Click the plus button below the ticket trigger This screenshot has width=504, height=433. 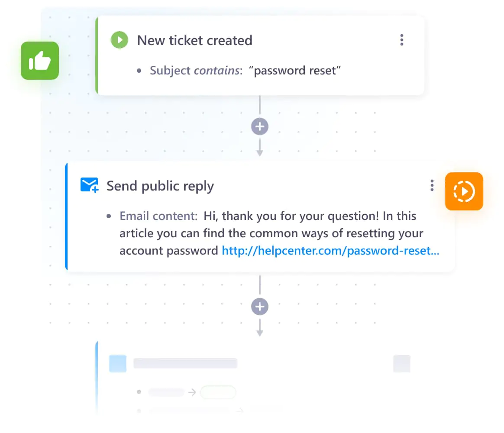260,127
